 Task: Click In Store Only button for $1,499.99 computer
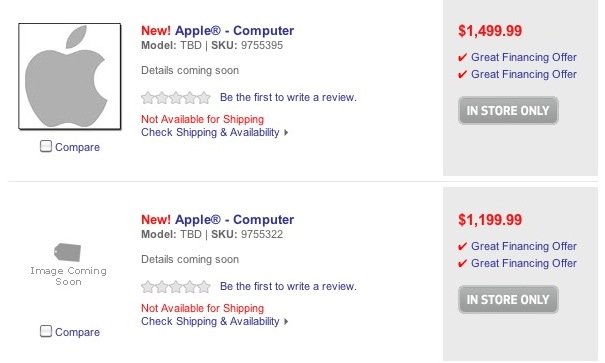[x=508, y=111]
